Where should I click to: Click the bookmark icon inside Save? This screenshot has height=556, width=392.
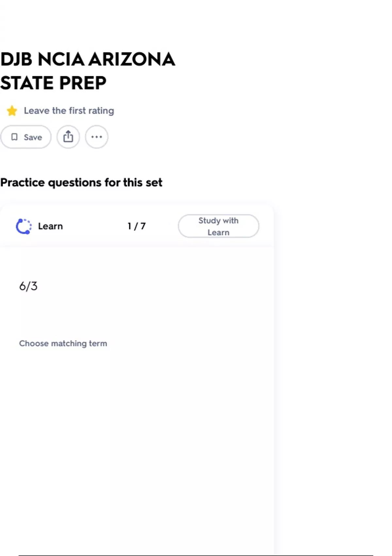(14, 137)
